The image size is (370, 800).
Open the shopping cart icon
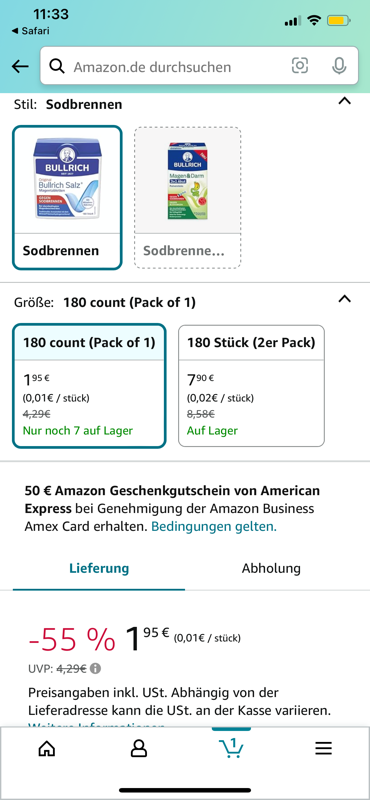pos(231,748)
